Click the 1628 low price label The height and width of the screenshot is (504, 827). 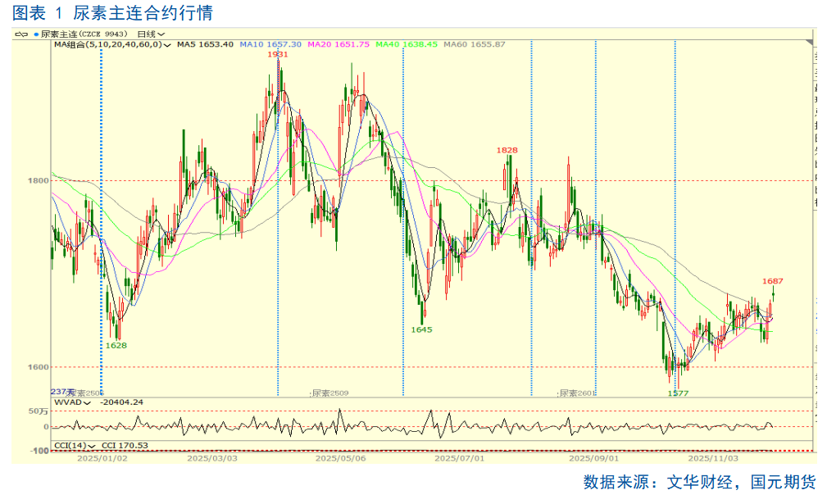[x=116, y=345]
